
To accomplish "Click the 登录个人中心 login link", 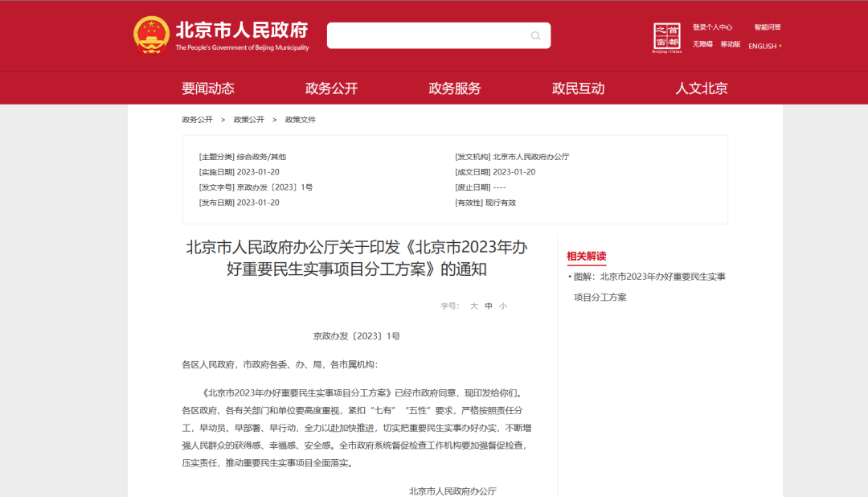I will click(714, 27).
